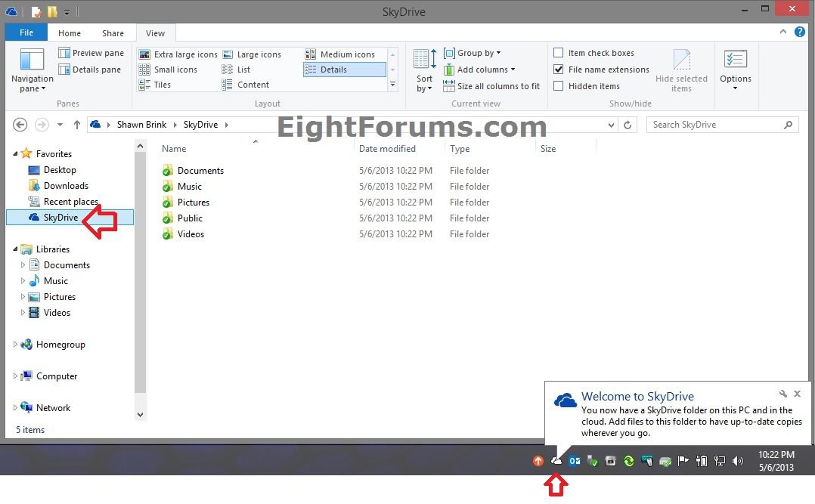Open the volume speaker icon in the taskbar

click(x=738, y=460)
